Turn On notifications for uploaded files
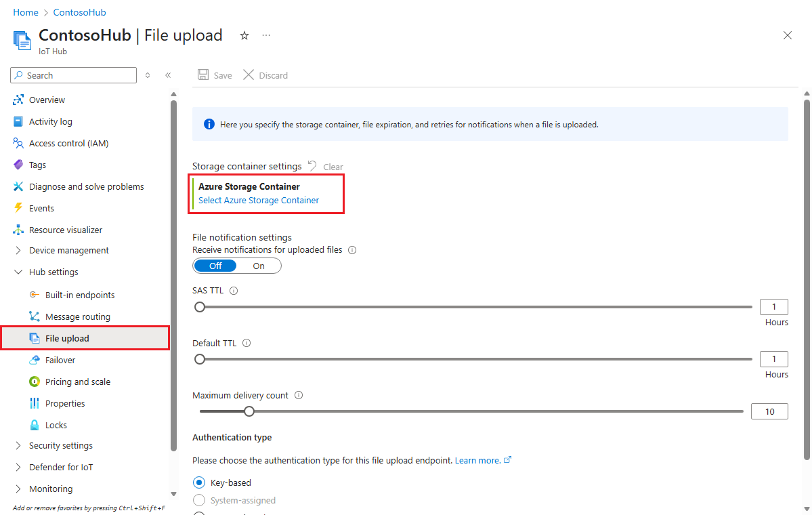 (258, 266)
